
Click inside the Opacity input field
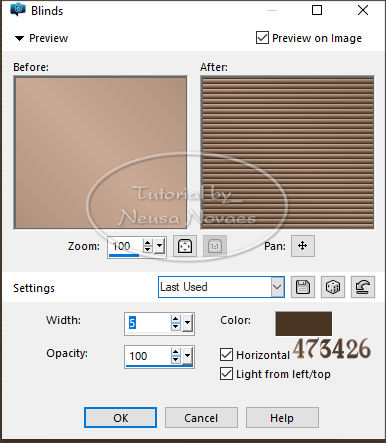point(148,356)
